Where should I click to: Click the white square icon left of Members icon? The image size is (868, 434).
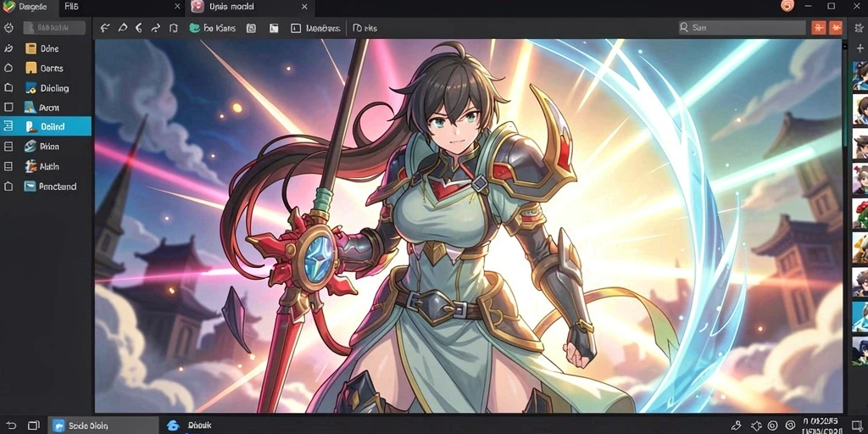[274, 28]
